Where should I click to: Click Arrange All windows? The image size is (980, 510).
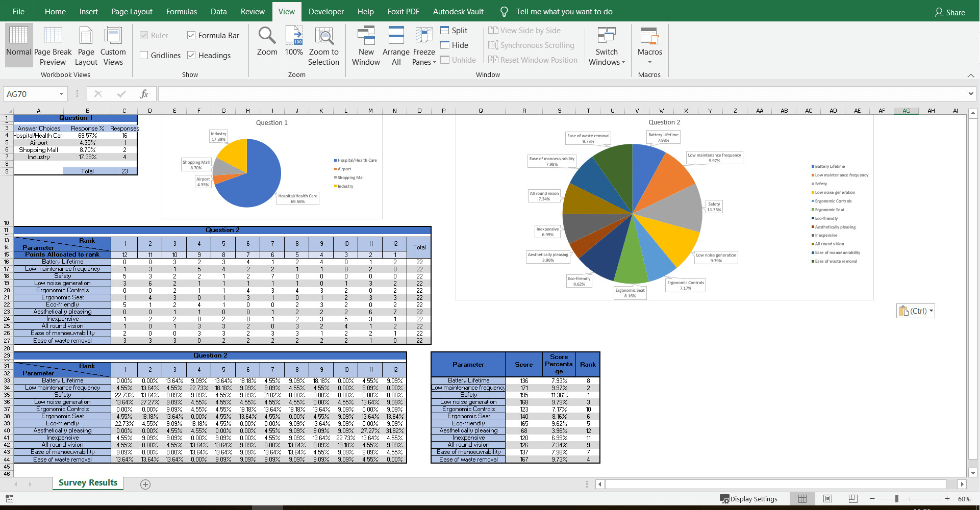(396, 46)
